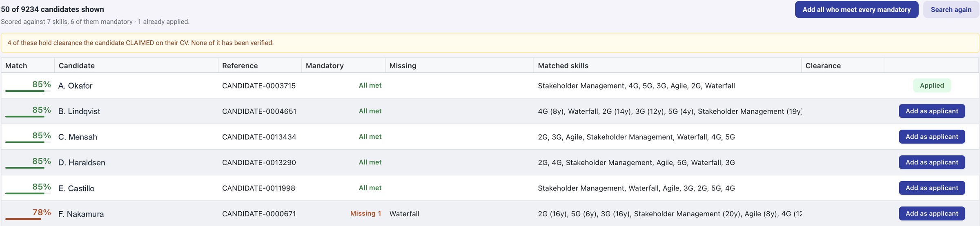Click the Reference column header
The width and height of the screenshot is (980, 226).
point(260,65)
